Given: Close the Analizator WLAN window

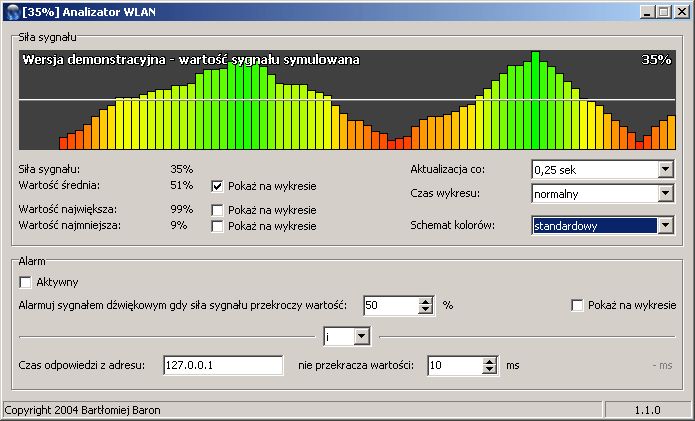Looking at the screenshot, I should pos(682,12).
